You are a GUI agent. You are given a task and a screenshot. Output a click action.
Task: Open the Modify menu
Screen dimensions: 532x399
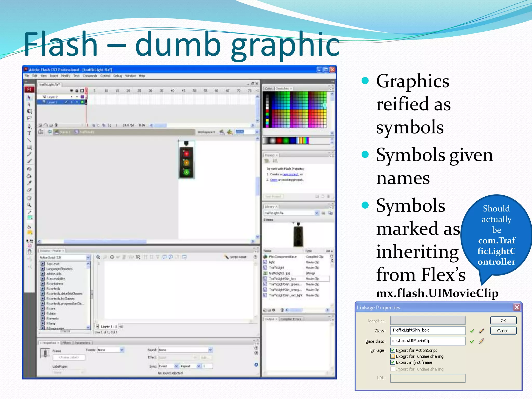click(66, 76)
